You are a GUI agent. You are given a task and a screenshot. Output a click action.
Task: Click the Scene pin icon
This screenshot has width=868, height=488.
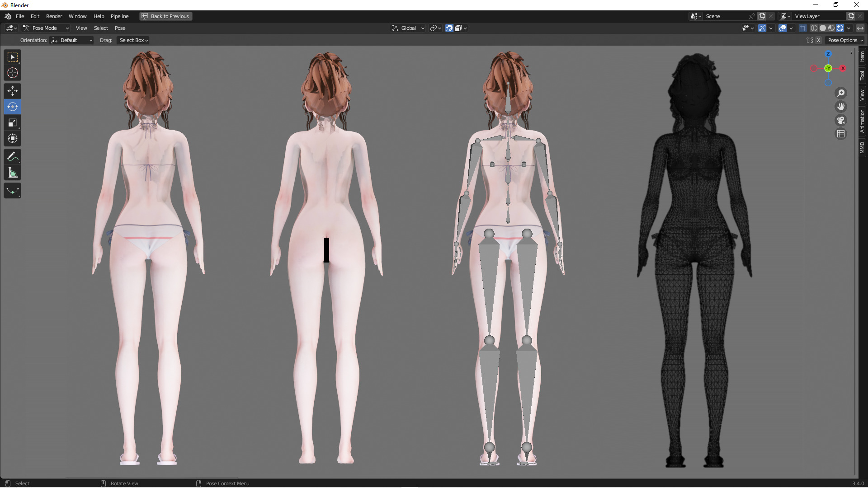pyautogui.click(x=752, y=16)
